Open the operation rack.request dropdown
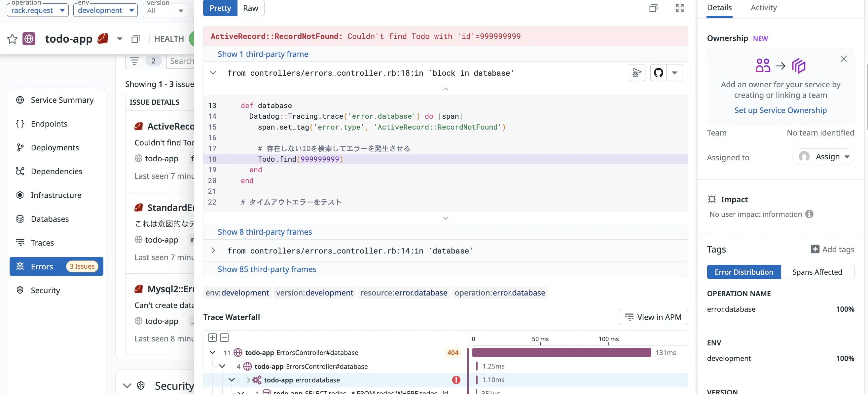868x394 pixels. 38,10
